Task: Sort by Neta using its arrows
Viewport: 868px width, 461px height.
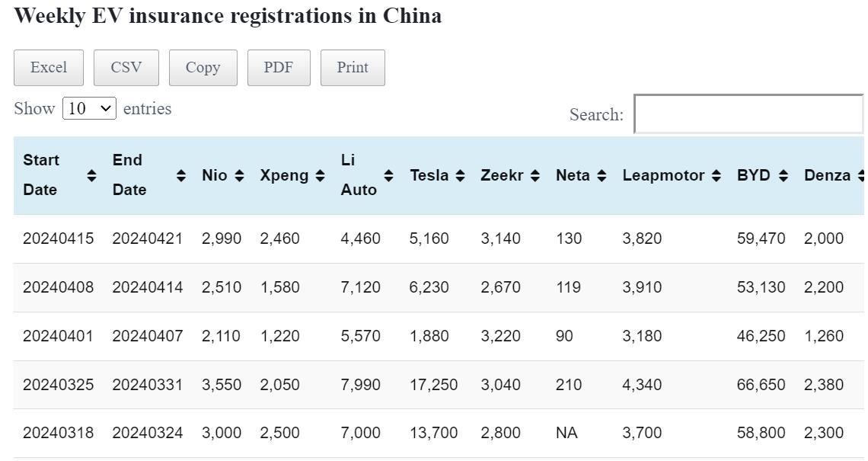Action: point(602,175)
